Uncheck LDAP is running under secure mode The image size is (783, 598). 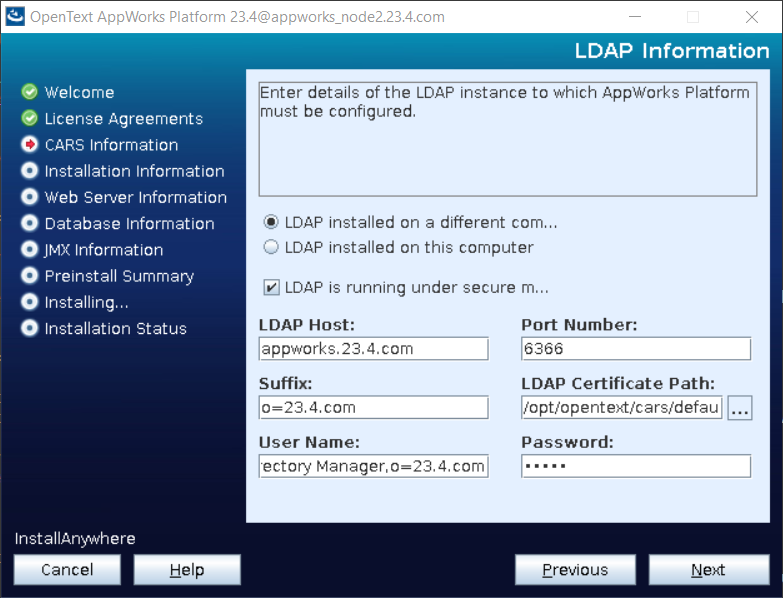pyautogui.click(x=271, y=288)
